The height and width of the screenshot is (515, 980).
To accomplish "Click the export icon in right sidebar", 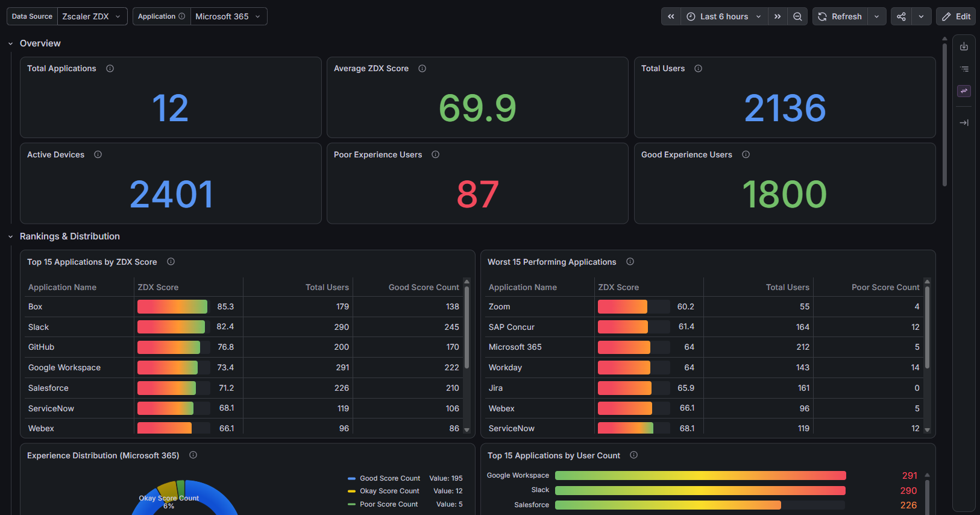I will point(964,46).
